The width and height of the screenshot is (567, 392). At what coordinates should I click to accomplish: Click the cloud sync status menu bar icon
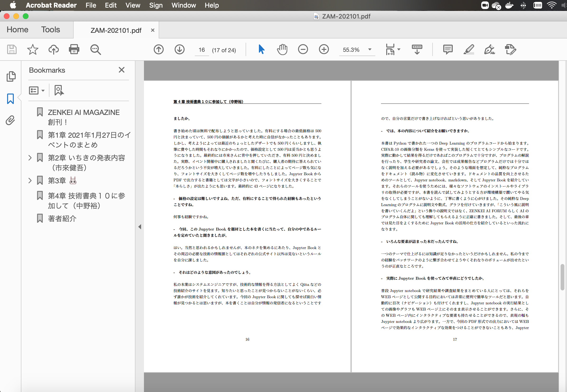pos(496,6)
